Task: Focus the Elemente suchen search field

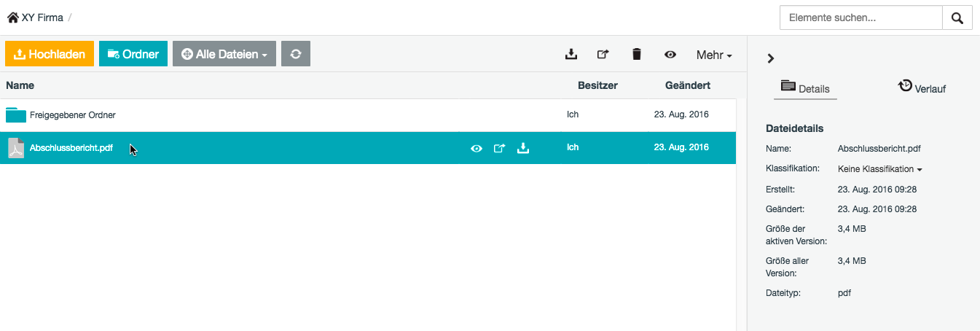Action: pos(861,17)
